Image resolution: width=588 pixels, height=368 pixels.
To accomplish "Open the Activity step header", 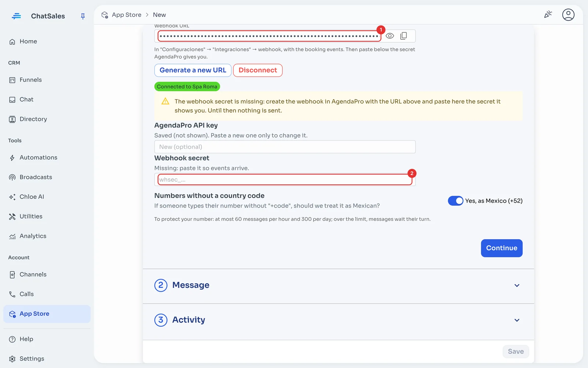I will point(338,320).
